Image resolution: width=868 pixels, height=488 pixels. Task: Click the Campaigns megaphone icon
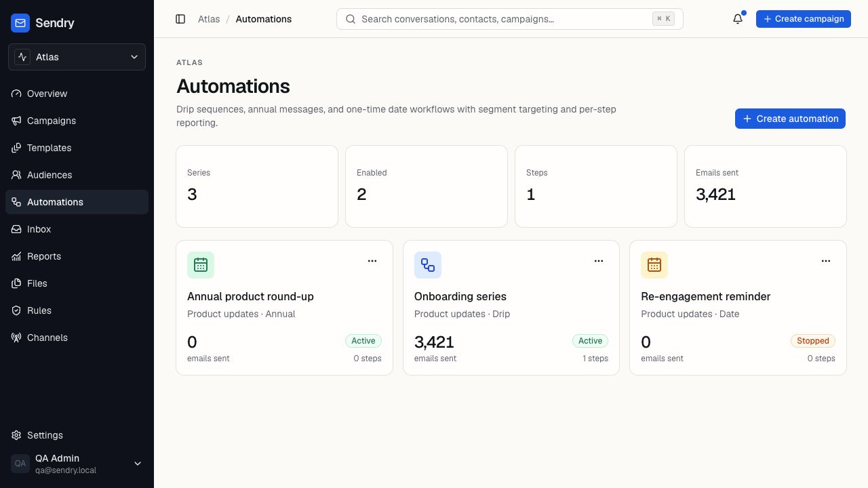[16, 121]
